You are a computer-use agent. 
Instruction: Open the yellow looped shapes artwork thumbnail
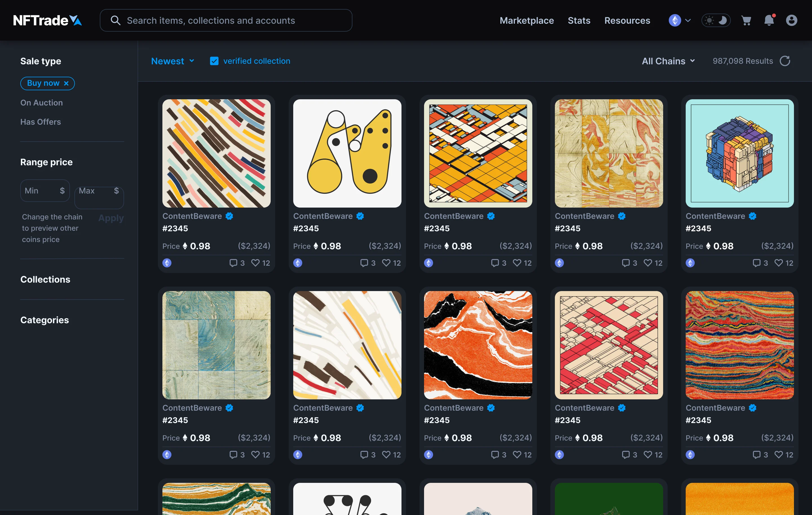coord(347,153)
